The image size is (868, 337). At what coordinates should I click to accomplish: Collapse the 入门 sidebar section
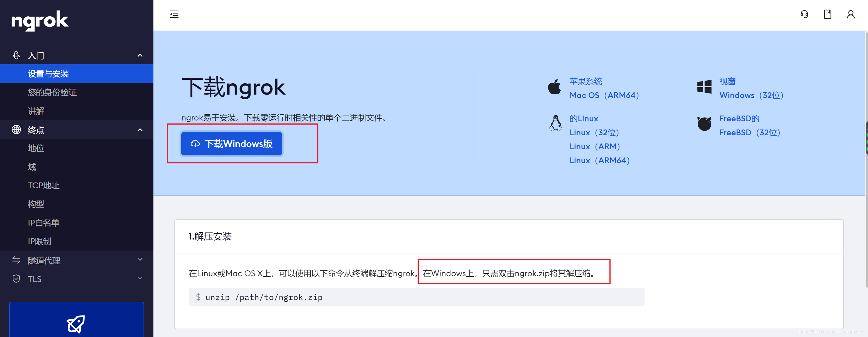140,55
